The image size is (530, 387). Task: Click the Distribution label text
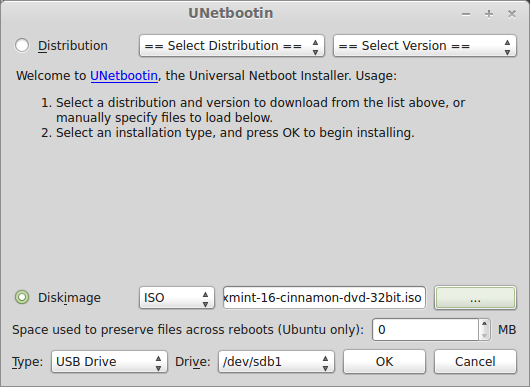pos(73,46)
